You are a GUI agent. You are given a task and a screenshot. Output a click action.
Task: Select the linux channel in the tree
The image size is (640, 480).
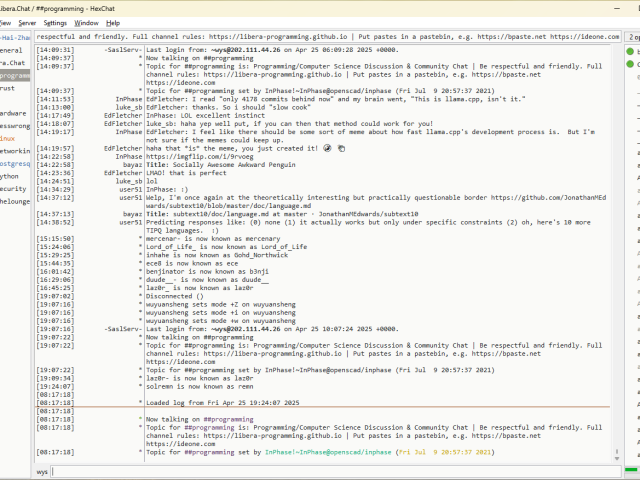pyautogui.click(x=8, y=138)
